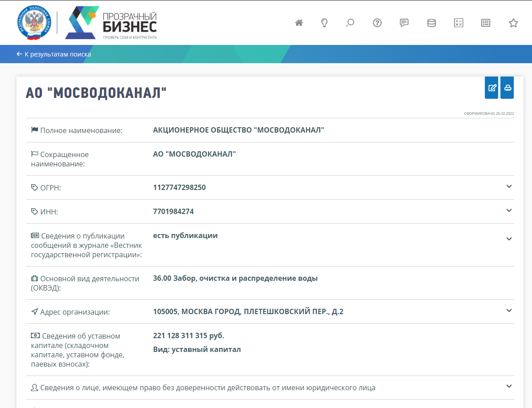Open the search magnifier icon

coord(350,23)
